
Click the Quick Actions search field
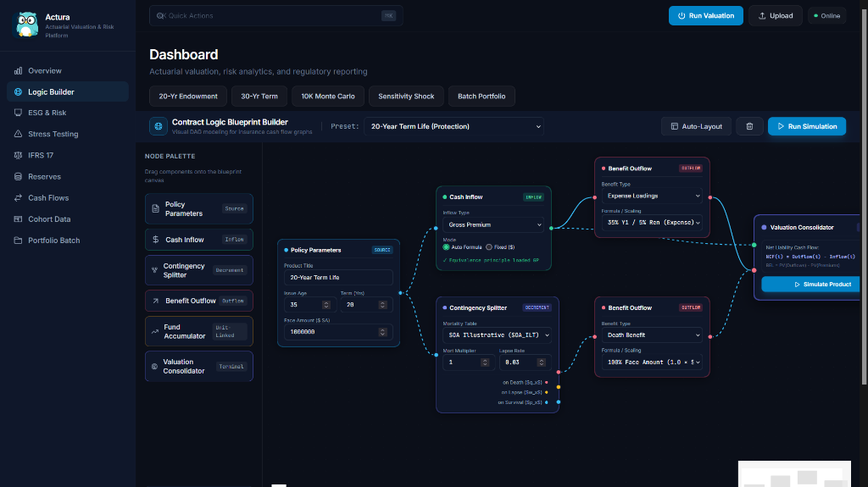click(x=275, y=15)
